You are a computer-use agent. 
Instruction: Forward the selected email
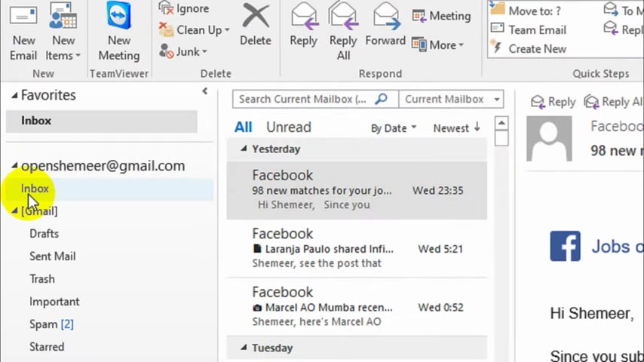[x=385, y=25]
